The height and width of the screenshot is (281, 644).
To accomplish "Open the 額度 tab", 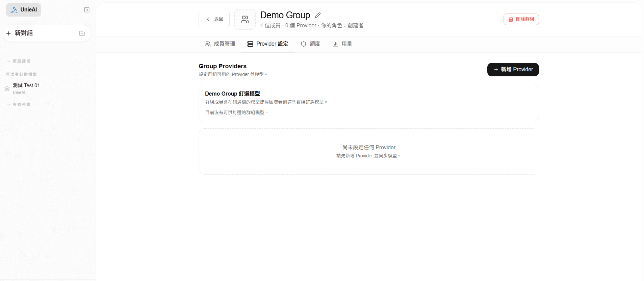I will tap(310, 44).
